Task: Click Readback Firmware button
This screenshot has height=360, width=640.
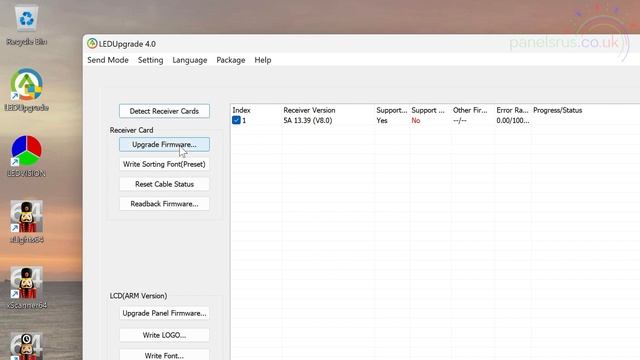Action: 164,204
